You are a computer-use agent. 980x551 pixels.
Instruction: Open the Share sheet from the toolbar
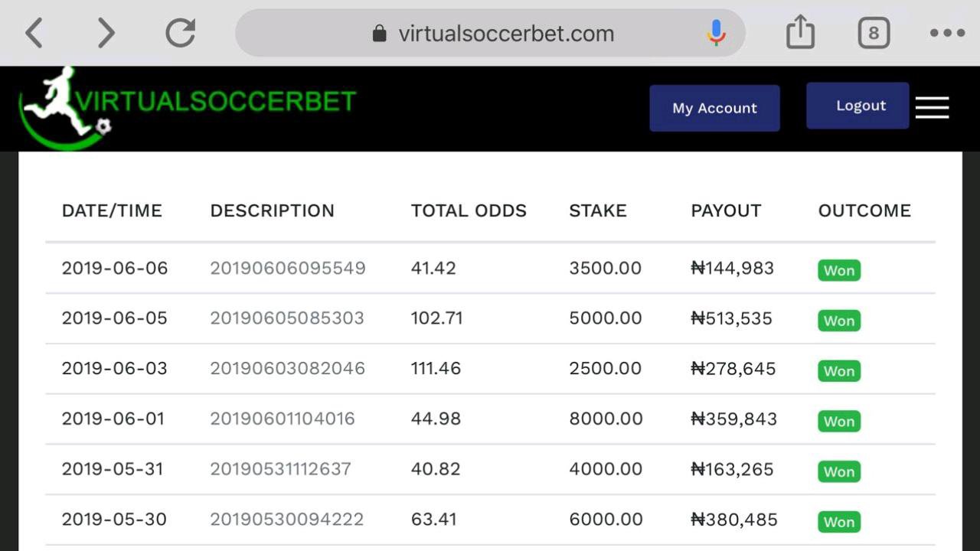pyautogui.click(x=800, y=32)
